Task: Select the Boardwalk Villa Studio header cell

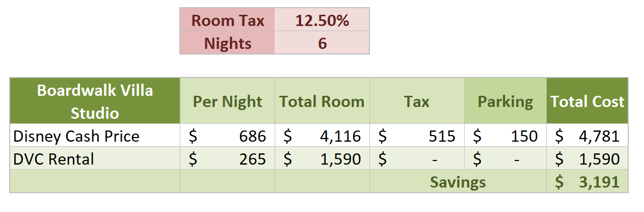Action: (x=95, y=101)
